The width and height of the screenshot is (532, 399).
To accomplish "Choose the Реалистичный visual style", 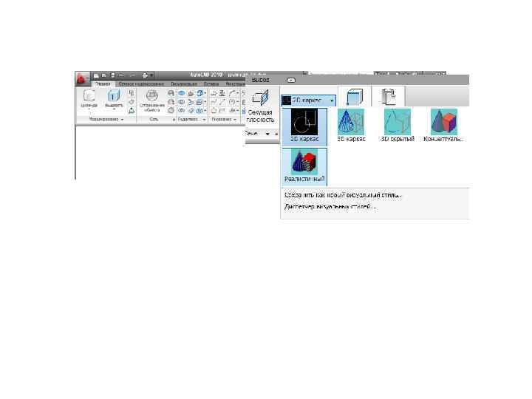I will (x=304, y=166).
